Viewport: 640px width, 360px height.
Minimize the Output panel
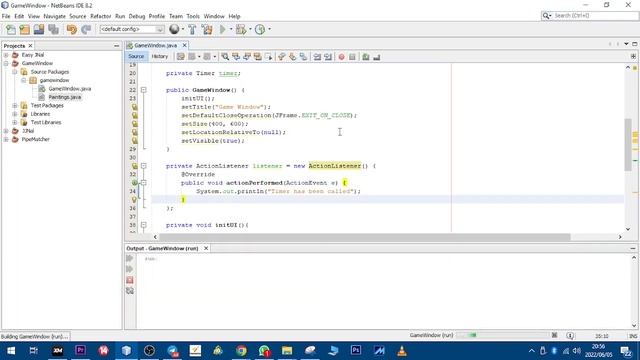pyautogui.click(x=633, y=248)
